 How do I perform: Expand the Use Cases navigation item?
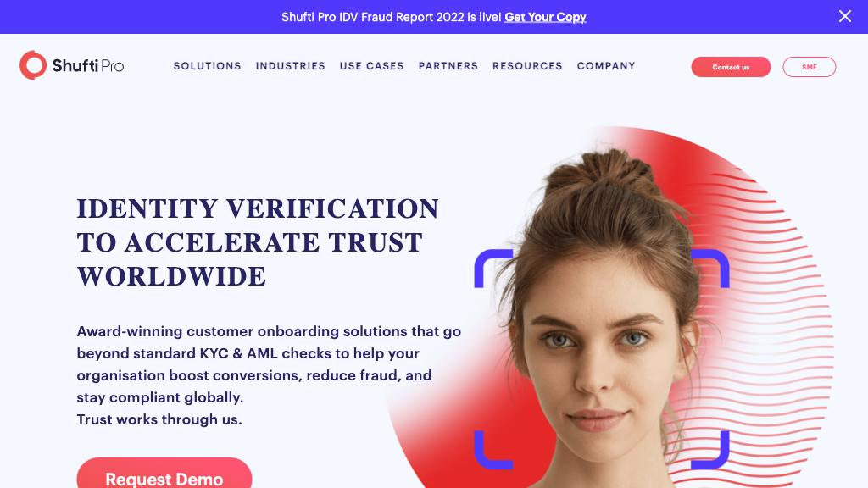coord(372,66)
